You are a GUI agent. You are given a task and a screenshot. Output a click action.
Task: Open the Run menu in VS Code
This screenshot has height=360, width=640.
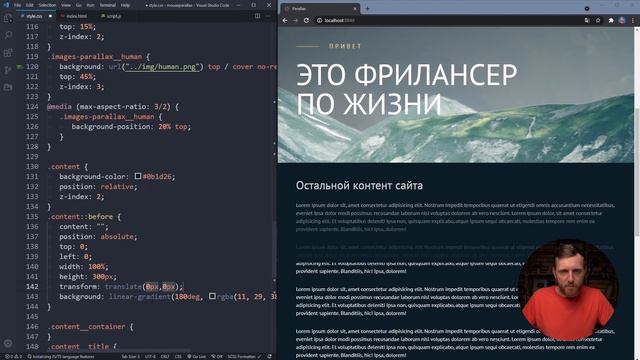pos(91,5)
